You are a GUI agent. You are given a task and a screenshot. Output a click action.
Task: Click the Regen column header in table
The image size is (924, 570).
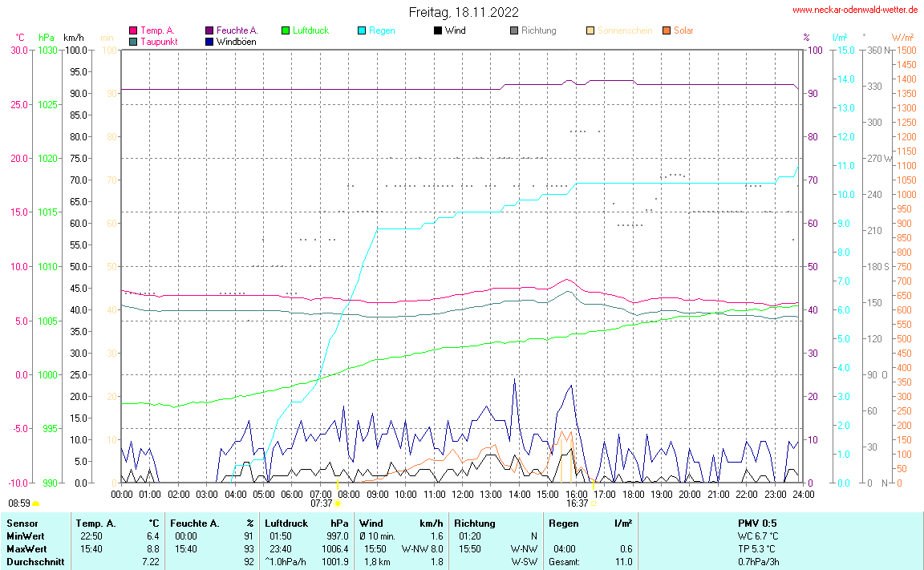click(x=563, y=524)
